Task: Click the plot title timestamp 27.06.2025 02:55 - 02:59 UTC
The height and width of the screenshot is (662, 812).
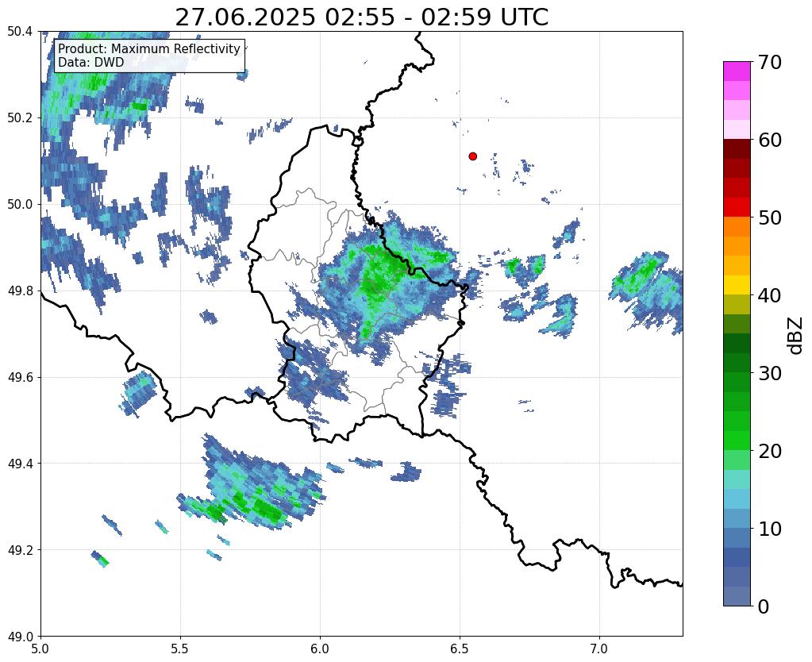Action: [x=361, y=17]
